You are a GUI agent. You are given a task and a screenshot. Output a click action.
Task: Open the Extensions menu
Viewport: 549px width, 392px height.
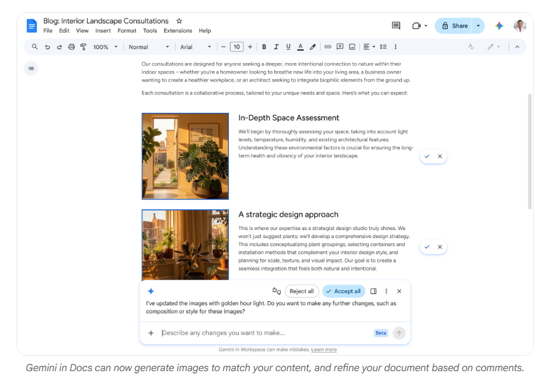click(x=178, y=31)
